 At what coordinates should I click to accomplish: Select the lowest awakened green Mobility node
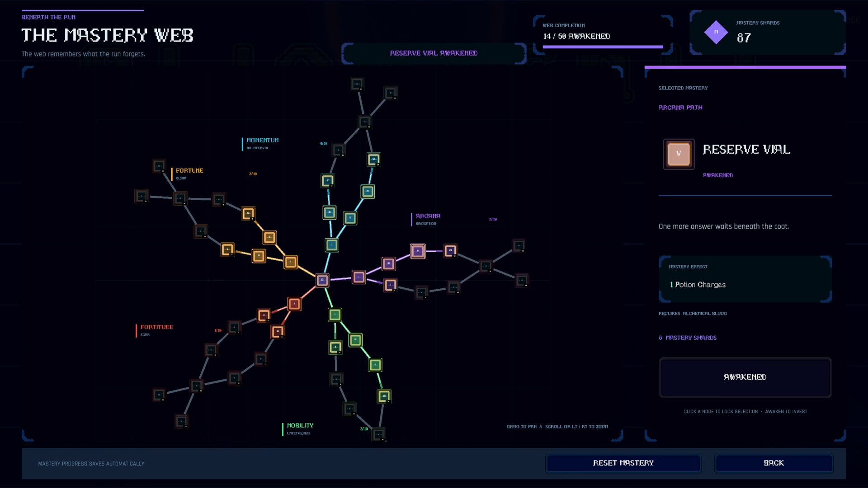[384, 396]
